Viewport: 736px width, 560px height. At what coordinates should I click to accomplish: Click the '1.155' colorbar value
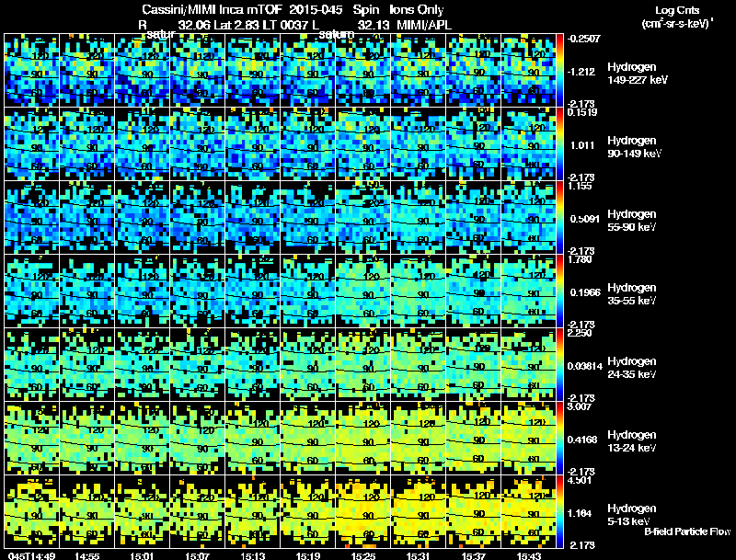580,186
